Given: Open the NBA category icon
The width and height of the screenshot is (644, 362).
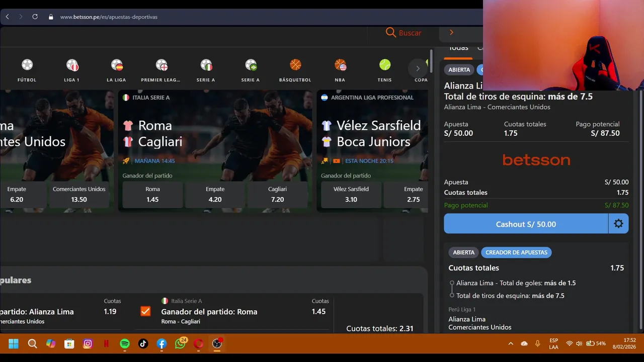Looking at the screenshot, I should coord(340,65).
